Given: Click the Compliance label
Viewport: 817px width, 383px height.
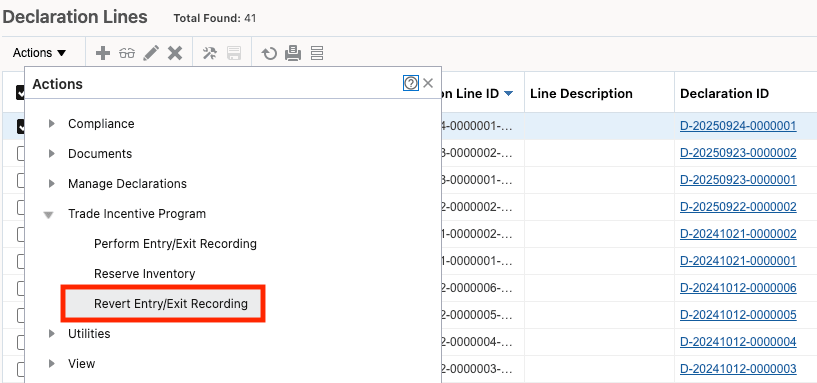Looking at the screenshot, I should point(101,123).
